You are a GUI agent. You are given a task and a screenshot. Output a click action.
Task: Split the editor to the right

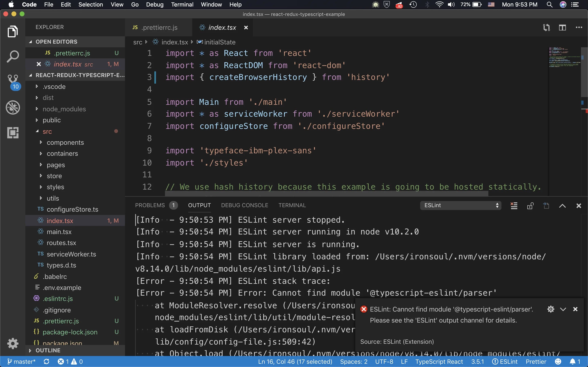tap(562, 28)
